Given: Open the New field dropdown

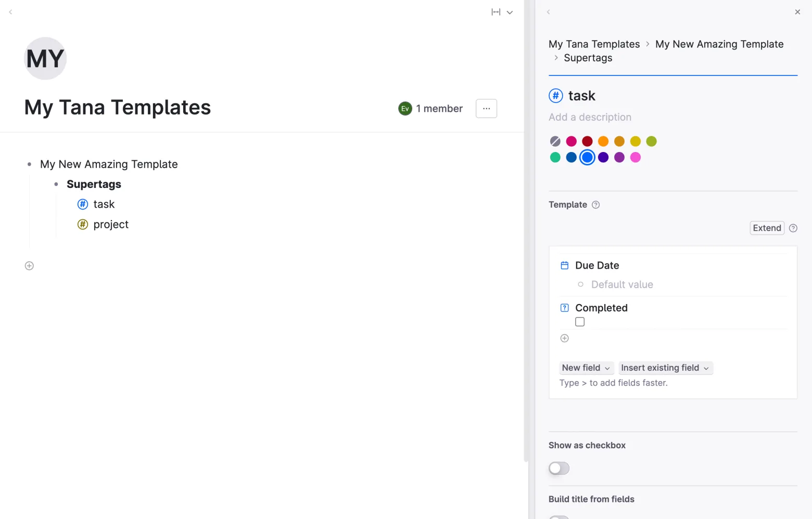Looking at the screenshot, I should click(587, 368).
